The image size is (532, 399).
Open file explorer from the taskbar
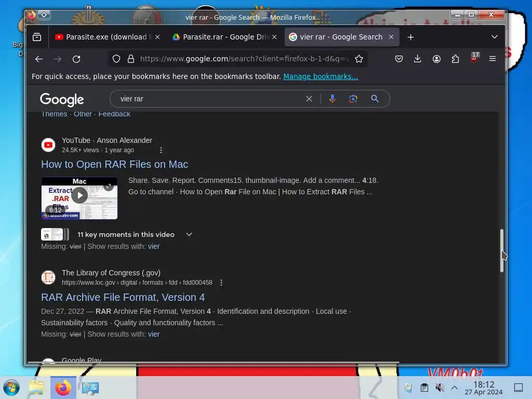click(x=37, y=388)
